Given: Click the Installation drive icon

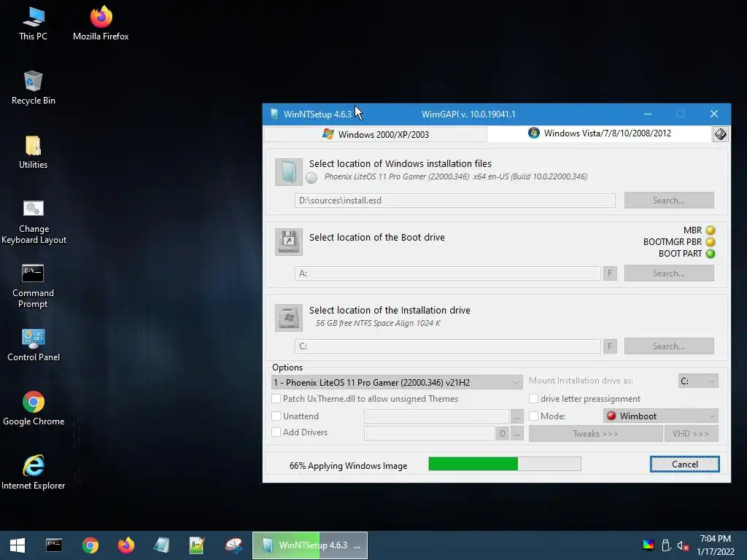Looking at the screenshot, I should (289, 318).
